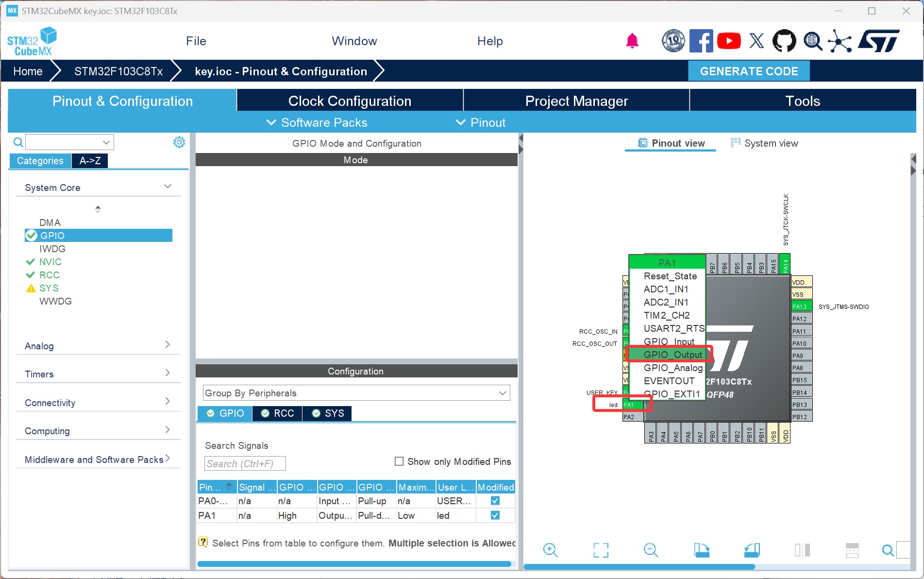Click the 10-year anniversary badge icon

tap(673, 41)
